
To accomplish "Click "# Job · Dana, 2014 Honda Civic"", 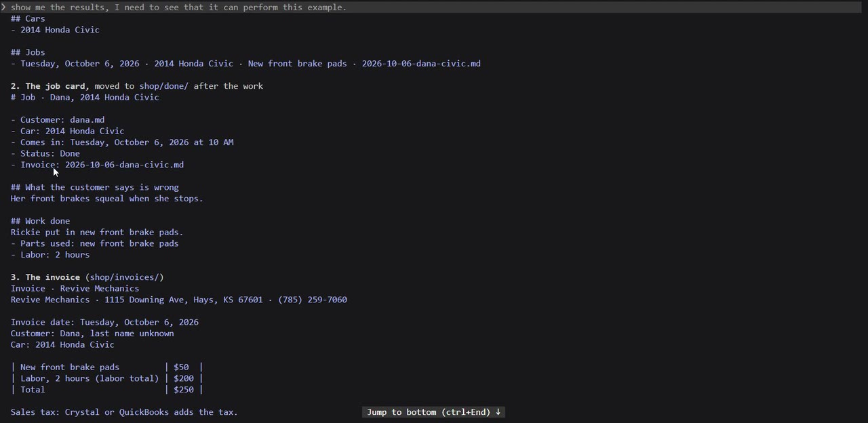I will click(x=85, y=97).
